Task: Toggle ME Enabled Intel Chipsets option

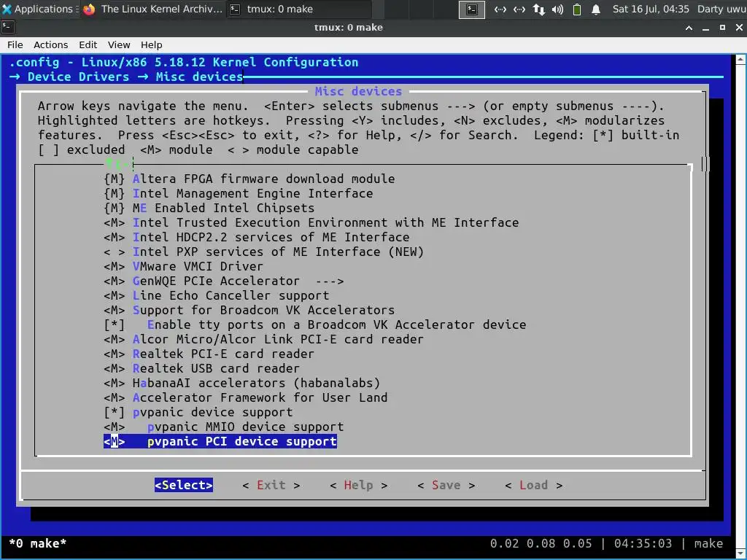Action: click(209, 208)
